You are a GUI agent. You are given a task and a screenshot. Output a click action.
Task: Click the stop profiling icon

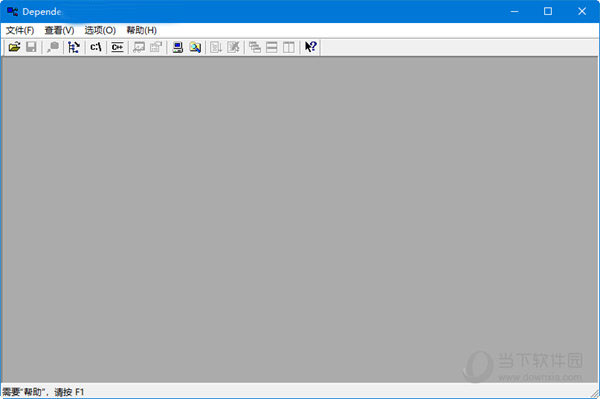point(233,47)
